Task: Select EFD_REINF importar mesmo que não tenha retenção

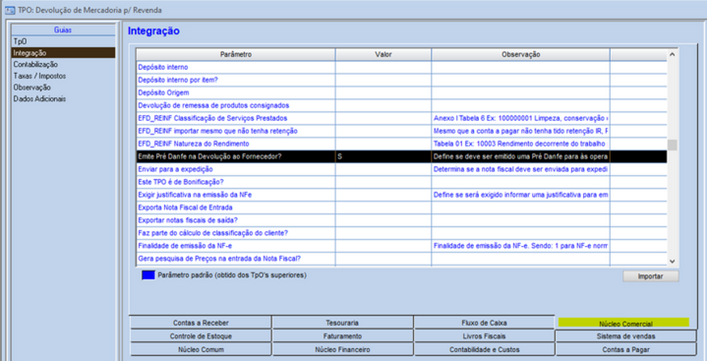Action: [401, 131]
